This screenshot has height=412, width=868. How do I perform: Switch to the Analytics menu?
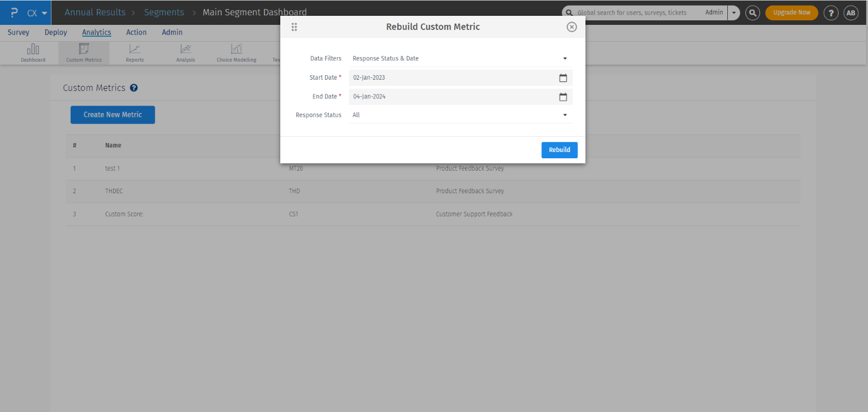pyautogui.click(x=96, y=32)
